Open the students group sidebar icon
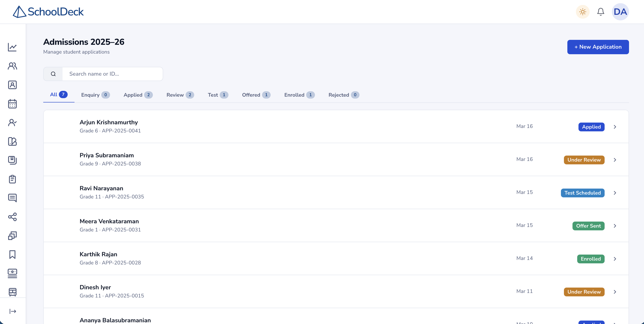644x324 pixels. coord(12,66)
